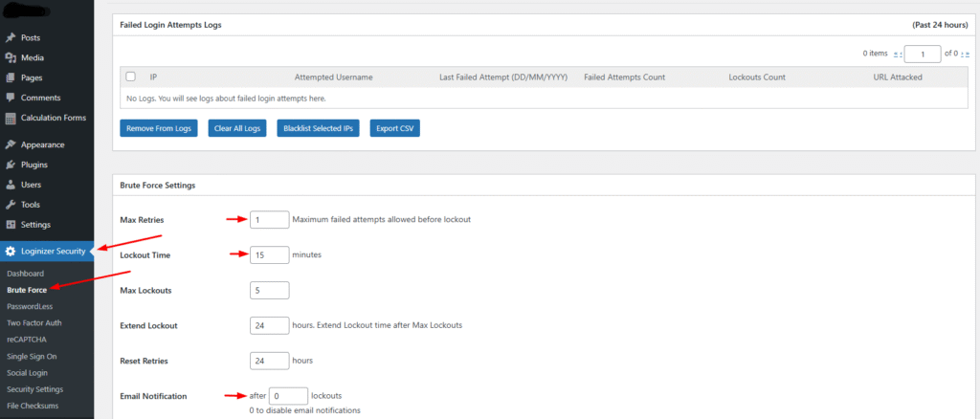
Task: Click the Remove From Logs button
Action: point(159,128)
